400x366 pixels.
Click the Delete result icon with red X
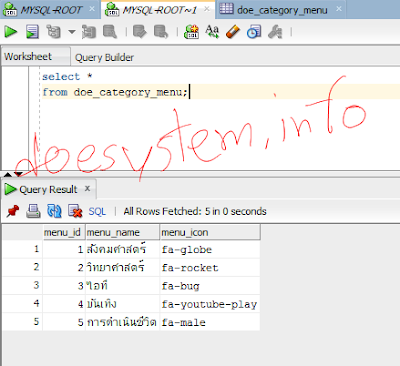click(x=75, y=211)
